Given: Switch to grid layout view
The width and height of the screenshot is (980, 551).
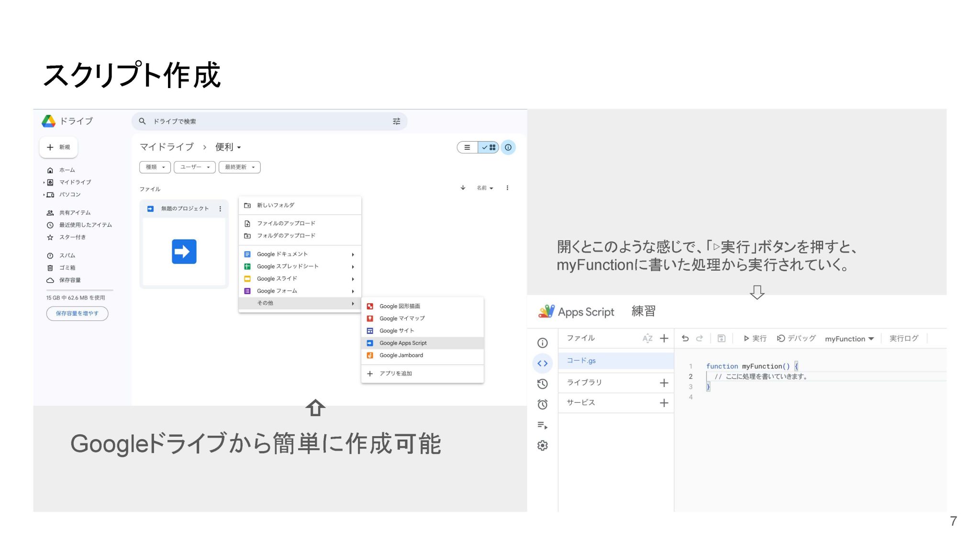Looking at the screenshot, I should 489,147.
